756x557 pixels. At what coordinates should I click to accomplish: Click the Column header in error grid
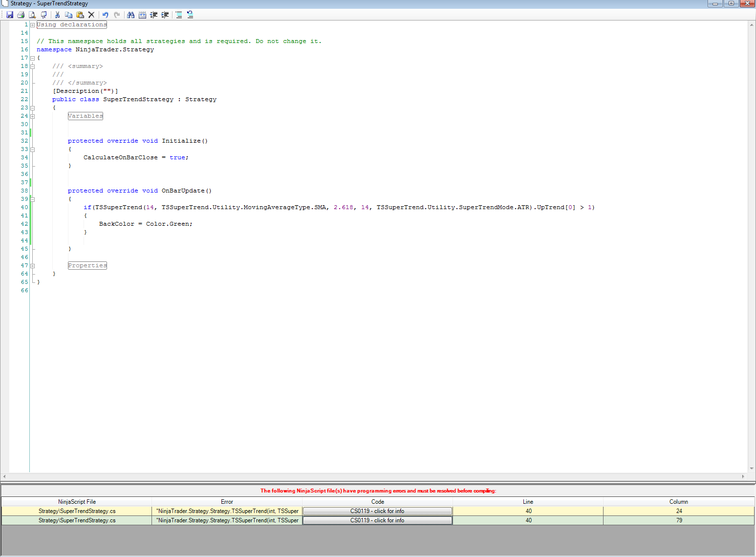click(x=679, y=502)
